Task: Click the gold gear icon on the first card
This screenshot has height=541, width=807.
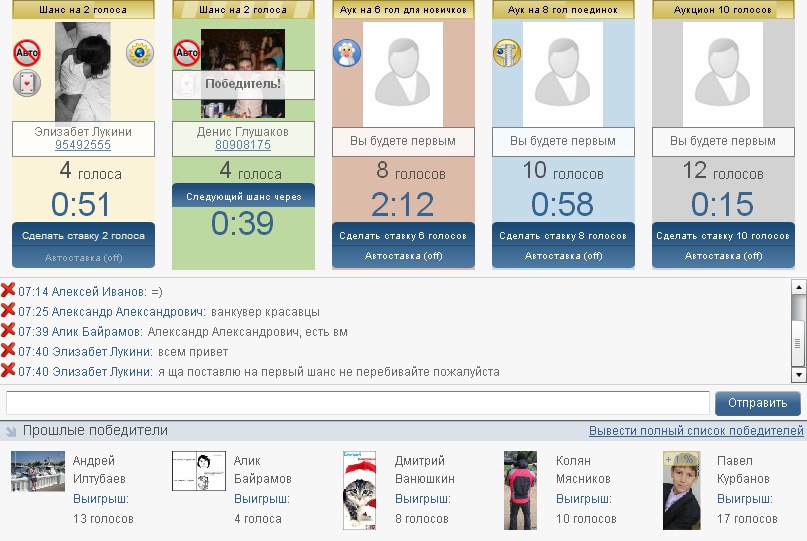Action: pyautogui.click(x=139, y=53)
